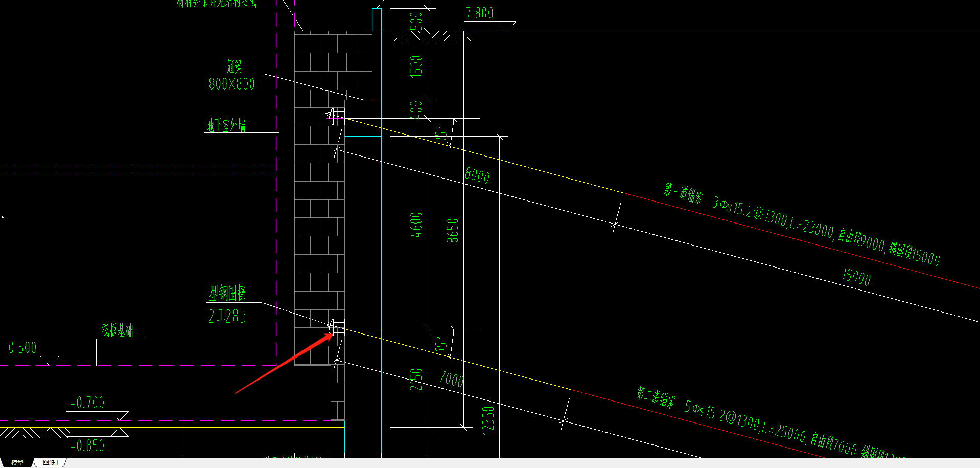Screen dimensions: 980x468
Task: Select the 8650 vertical dimension
Action: point(452,231)
